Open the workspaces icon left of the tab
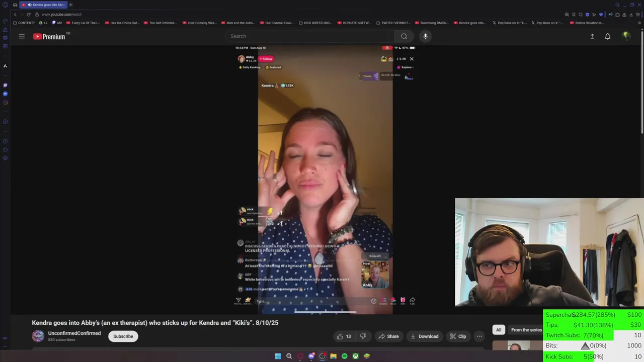 click(15, 5)
